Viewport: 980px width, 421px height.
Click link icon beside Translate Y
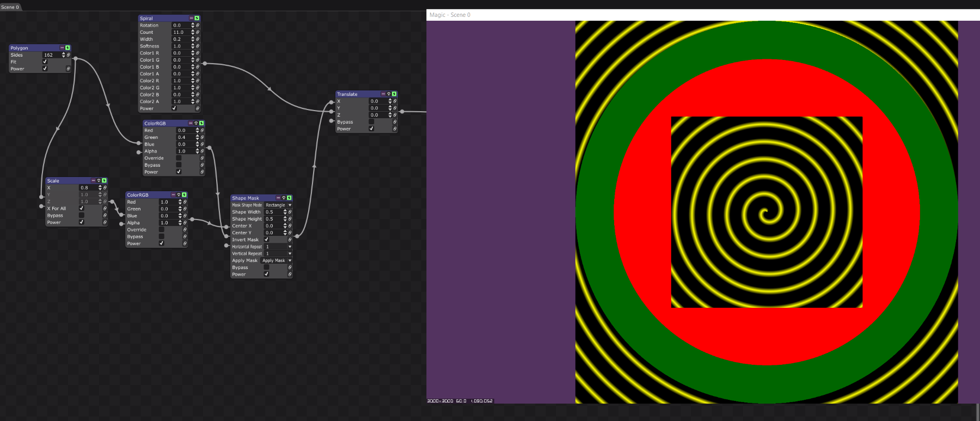point(395,108)
